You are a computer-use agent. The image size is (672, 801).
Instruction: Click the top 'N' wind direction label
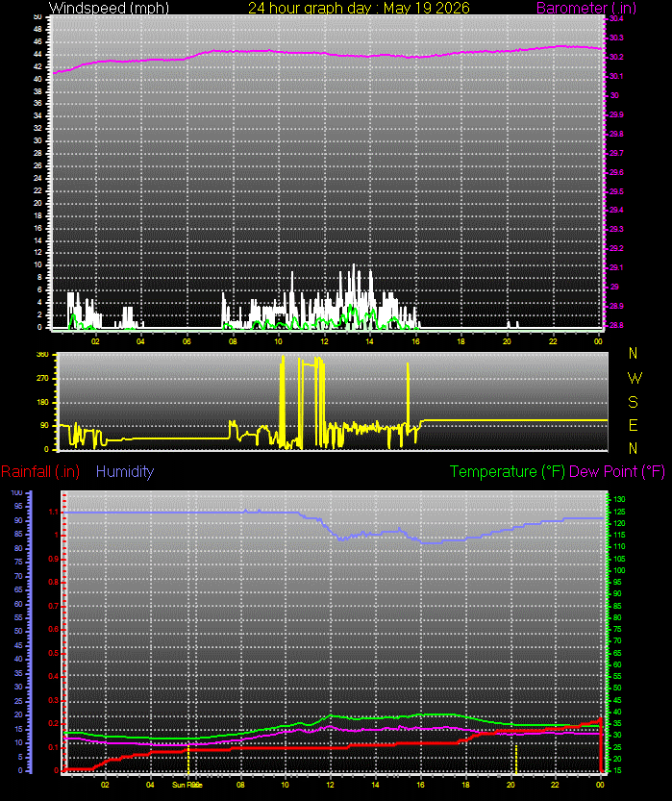click(634, 353)
